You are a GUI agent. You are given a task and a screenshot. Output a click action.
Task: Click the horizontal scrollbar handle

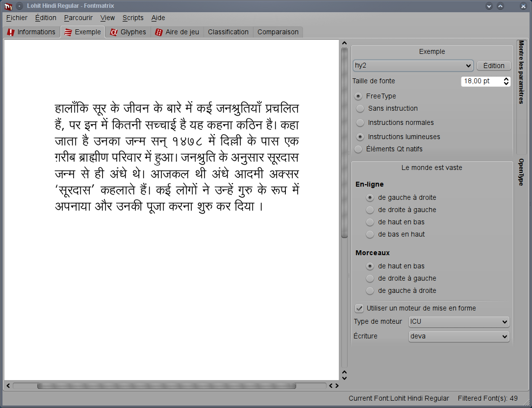pos(167,385)
